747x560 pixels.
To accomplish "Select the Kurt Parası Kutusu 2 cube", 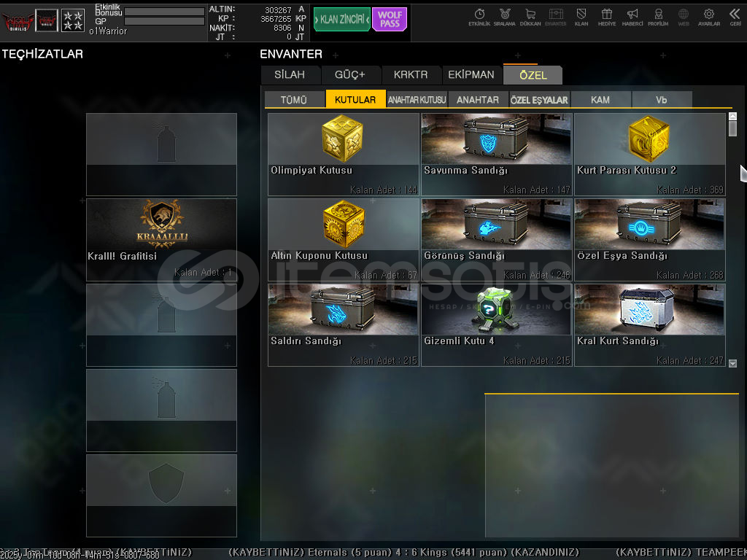I will pyautogui.click(x=650, y=155).
